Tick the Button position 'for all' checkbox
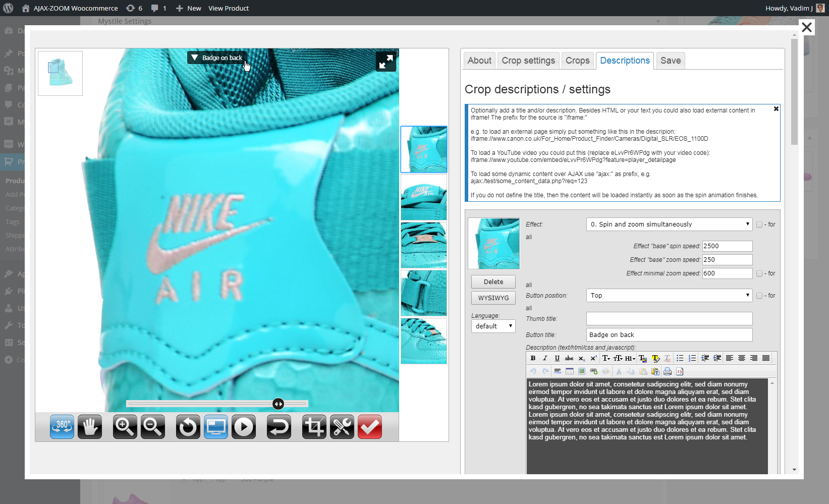The height and width of the screenshot is (504, 829). [759, 296]
